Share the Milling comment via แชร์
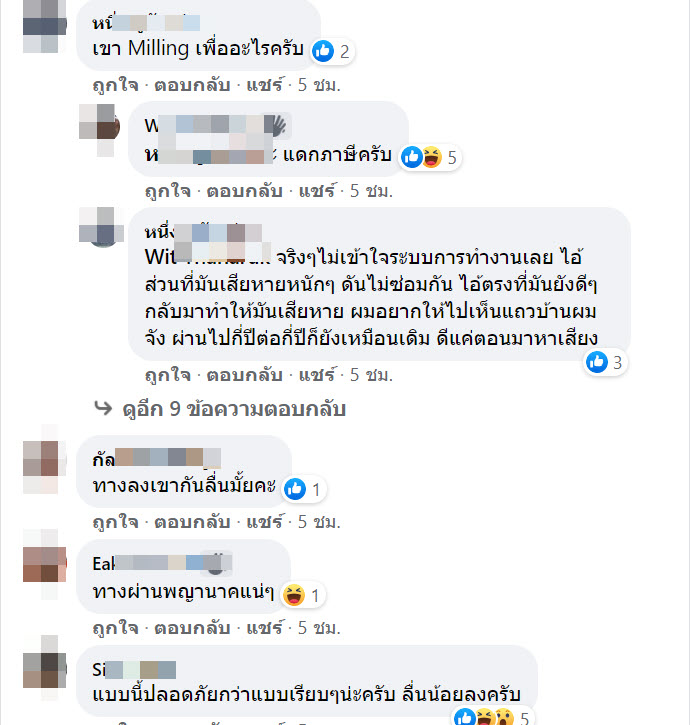 tap(264, 85)
